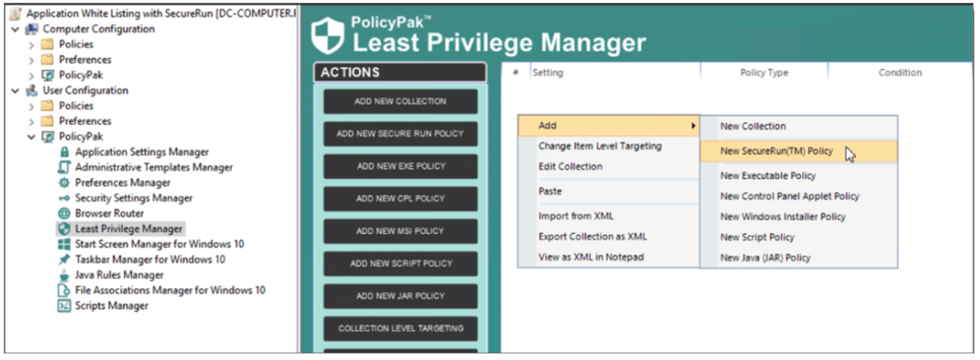Image resolution: width=980 pixels, height=360 pixels.
Task: Expand Policies under User Configuration
Action: point(31,106)
